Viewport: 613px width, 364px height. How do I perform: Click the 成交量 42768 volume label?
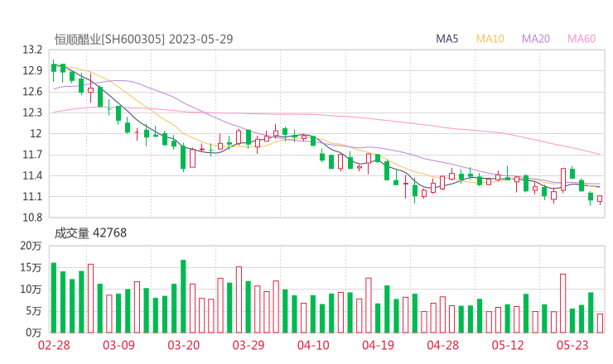point(90,232)
